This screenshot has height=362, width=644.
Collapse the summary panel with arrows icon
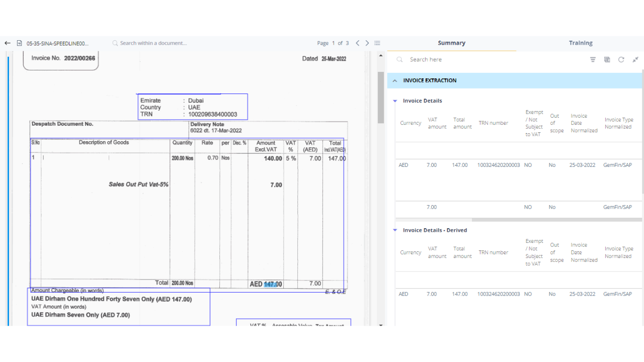point(635,59)
